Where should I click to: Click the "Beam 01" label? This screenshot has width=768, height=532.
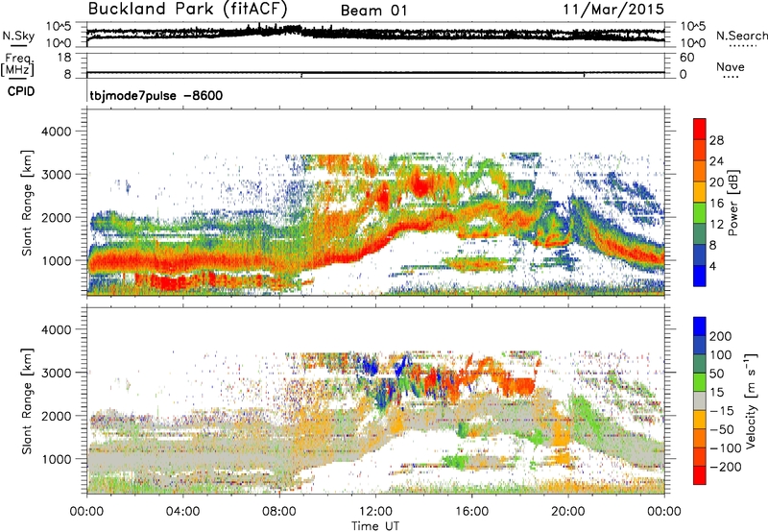tap(373, 11)
